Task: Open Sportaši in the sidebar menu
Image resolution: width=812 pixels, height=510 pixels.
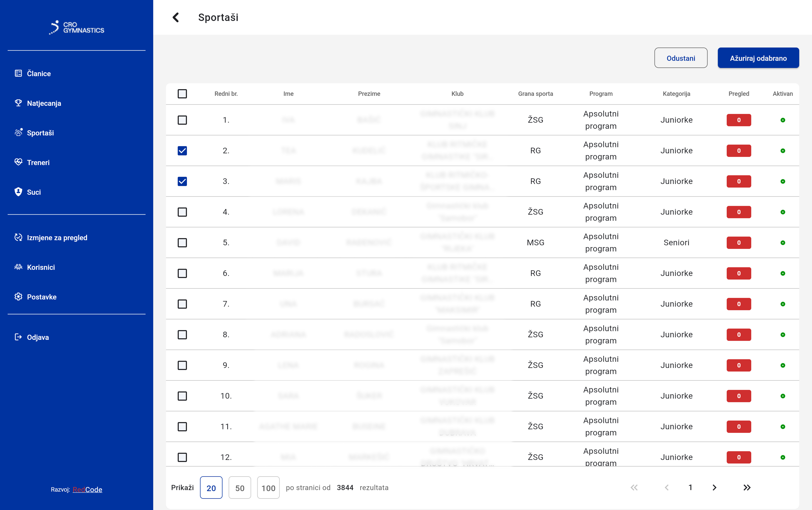Action: (40, 133)
